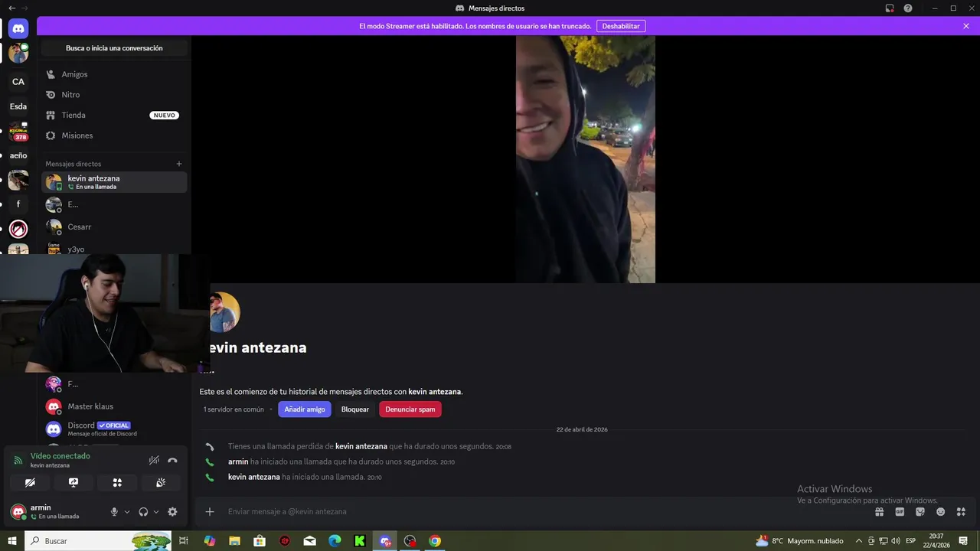
Task: Open Google Chrome from taskbar
Action: tap(435, 541)
